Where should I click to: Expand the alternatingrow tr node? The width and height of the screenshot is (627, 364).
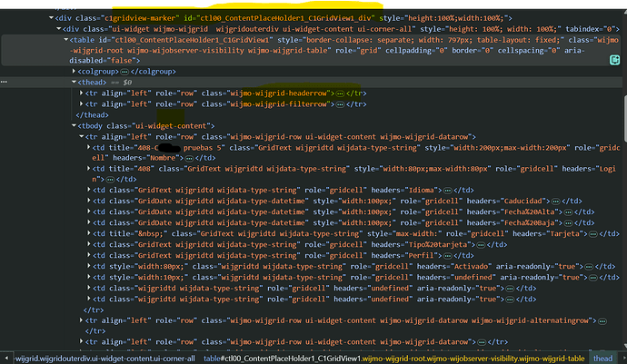coord(82,320)
